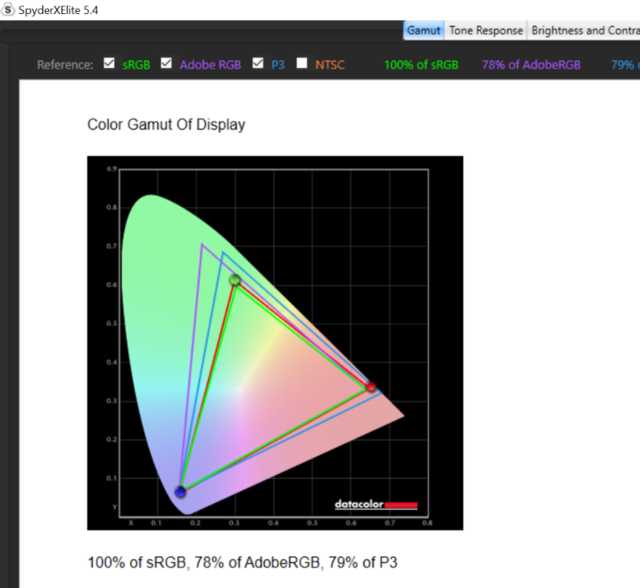The image size is (640, 588).
Task: Click the 'Color Gamut Of Display' heading
Action: 166,125
